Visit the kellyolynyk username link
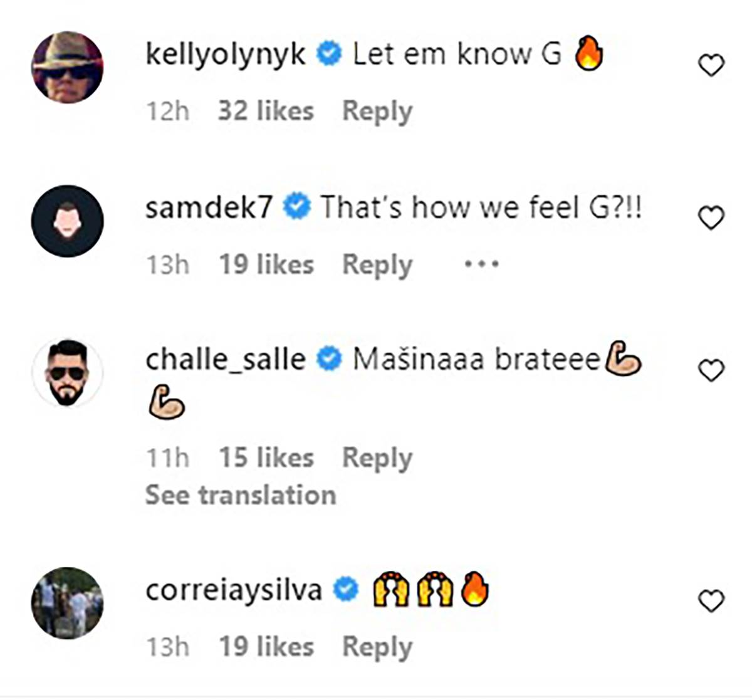The image size is (752, 700). click(226, 55)
